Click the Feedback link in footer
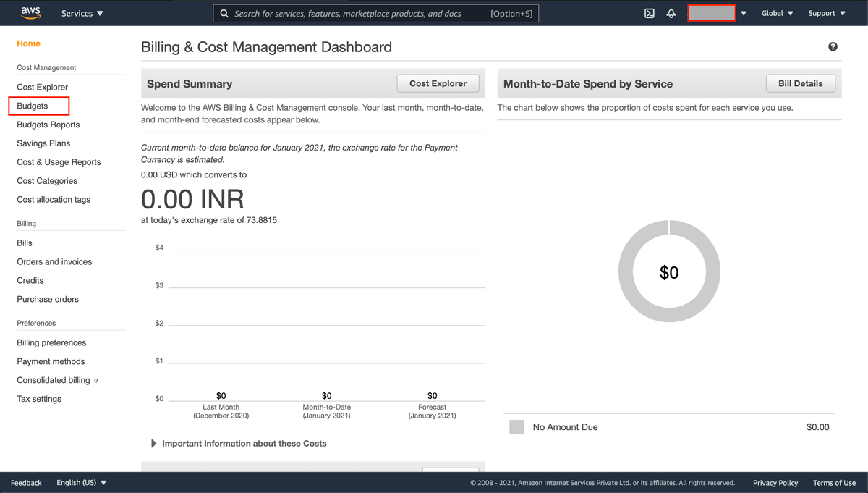Viewport: 868px width, 493px height. pos(26,483)
